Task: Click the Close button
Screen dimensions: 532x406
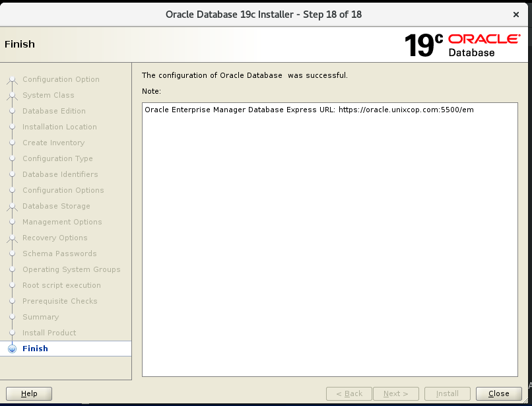Action: point(498,393)
